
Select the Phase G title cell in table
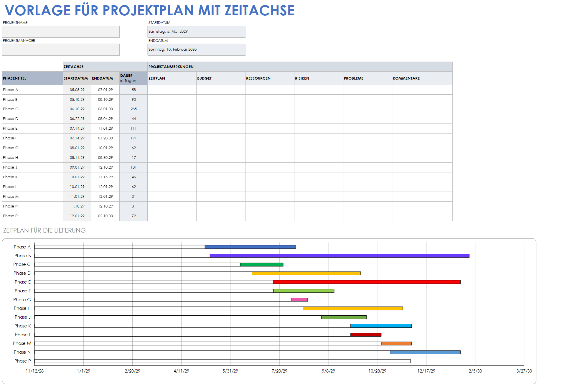[32, 148]
